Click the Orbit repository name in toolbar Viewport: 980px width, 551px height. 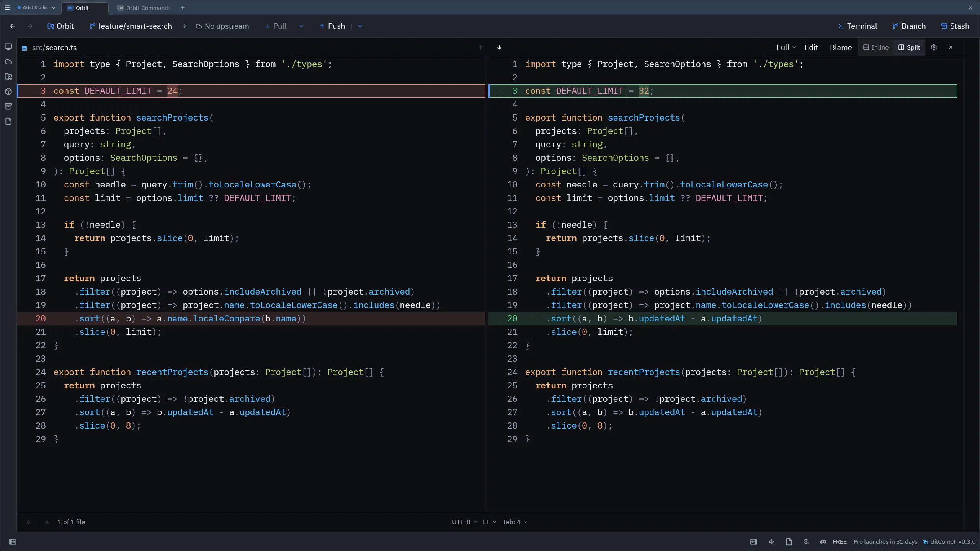coord(60,26)
